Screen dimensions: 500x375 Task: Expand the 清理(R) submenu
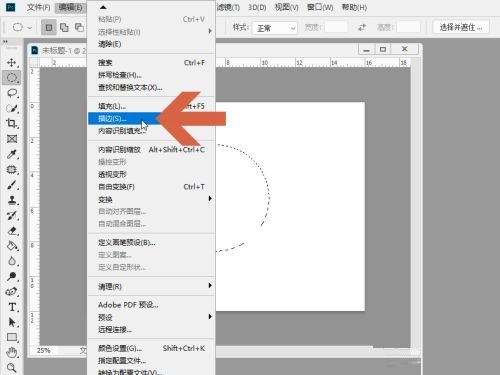(210, 286)
